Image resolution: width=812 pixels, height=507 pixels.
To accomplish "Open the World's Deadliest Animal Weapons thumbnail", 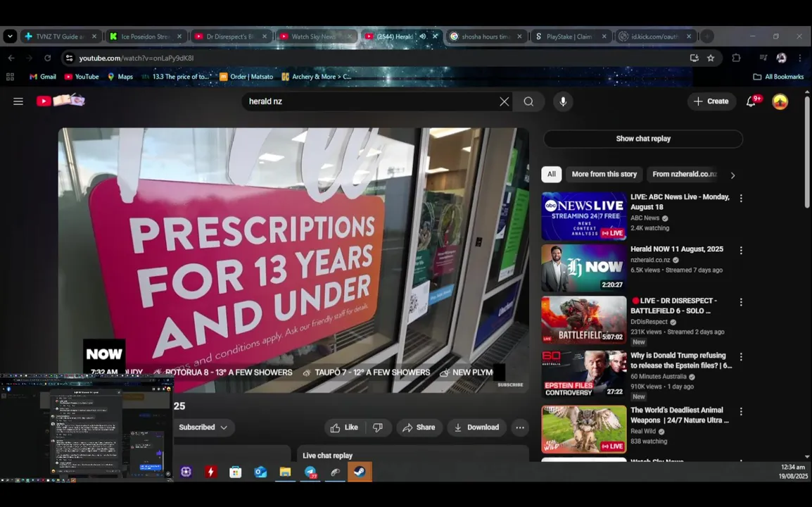I will click(583, 430).
